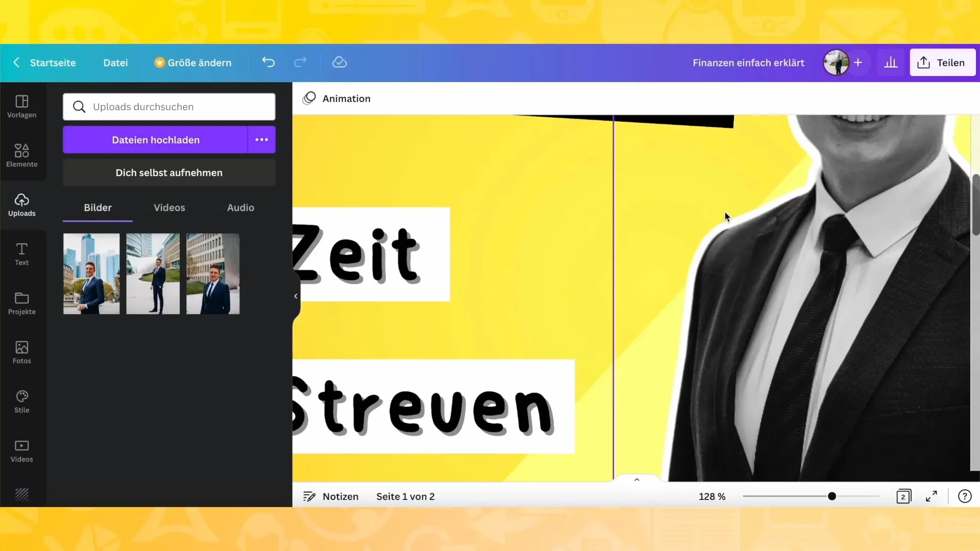Open the Videos panel
This screenshot has height=551, width=980.
click(x=21, y=450)
